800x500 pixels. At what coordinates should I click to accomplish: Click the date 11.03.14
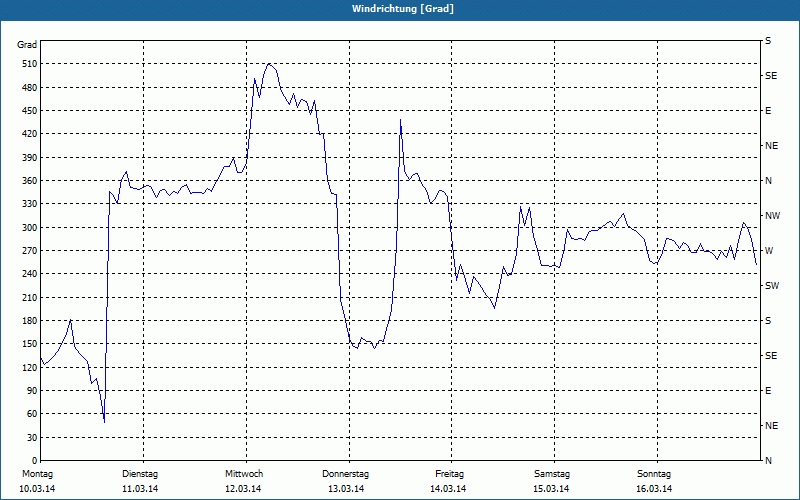point(140,489)
